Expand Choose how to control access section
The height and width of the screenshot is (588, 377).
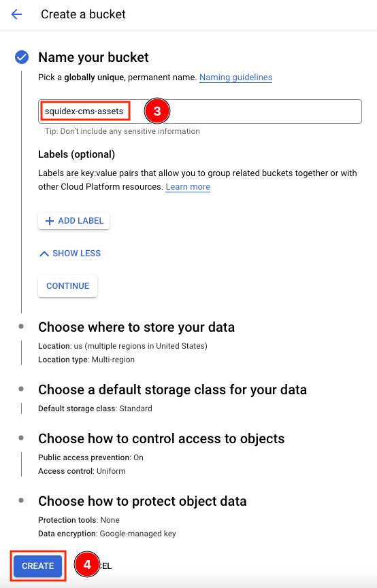pos(161,438)
